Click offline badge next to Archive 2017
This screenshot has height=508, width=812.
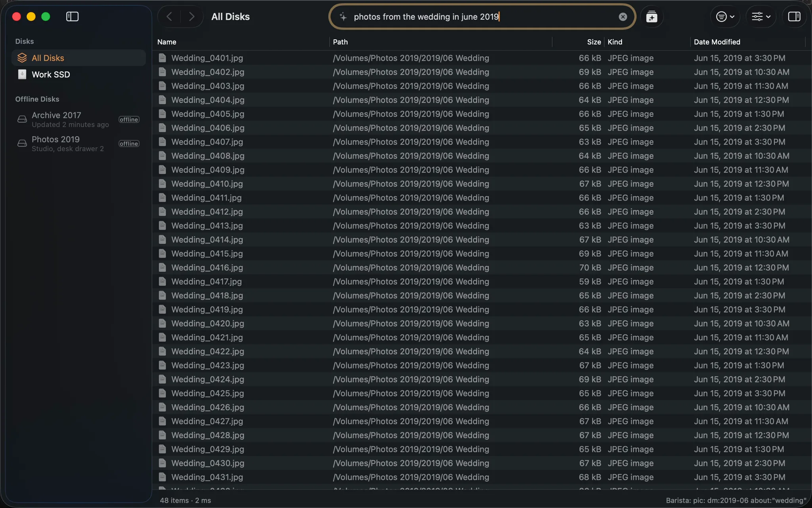(129, 119)
